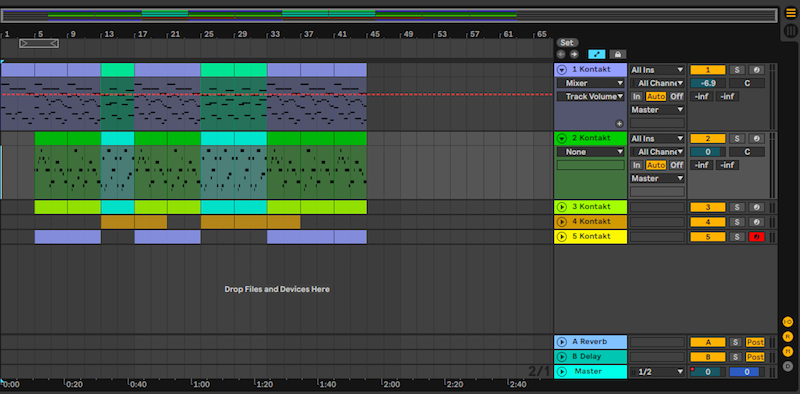800x394 pixels.
Task: Toggle track activator 4
Action: [708, 222]
